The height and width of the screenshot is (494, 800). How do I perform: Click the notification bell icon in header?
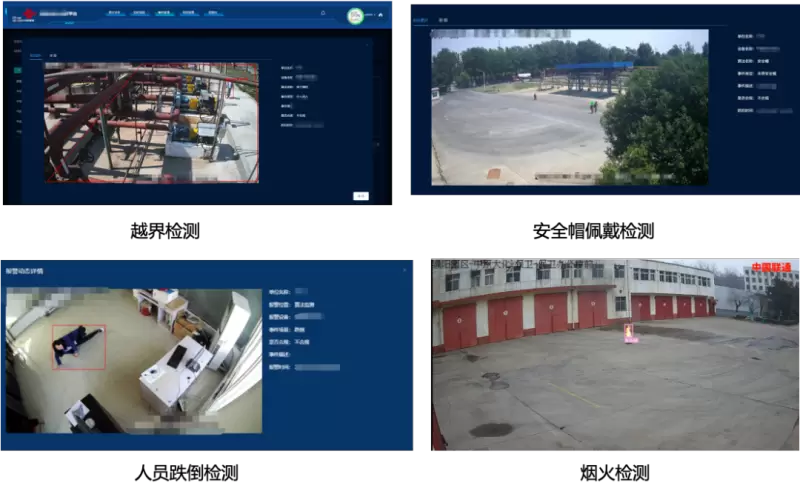pos(323,14)
